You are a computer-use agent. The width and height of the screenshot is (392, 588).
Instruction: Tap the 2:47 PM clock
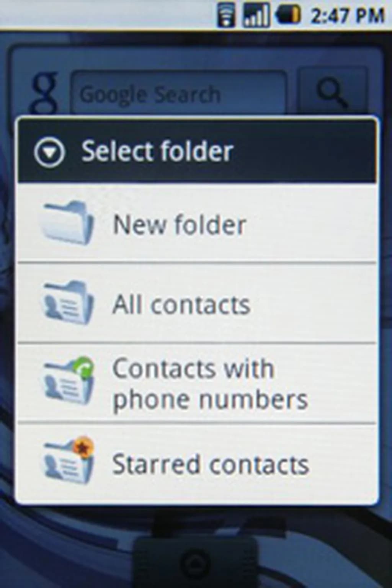pos(347,15)
